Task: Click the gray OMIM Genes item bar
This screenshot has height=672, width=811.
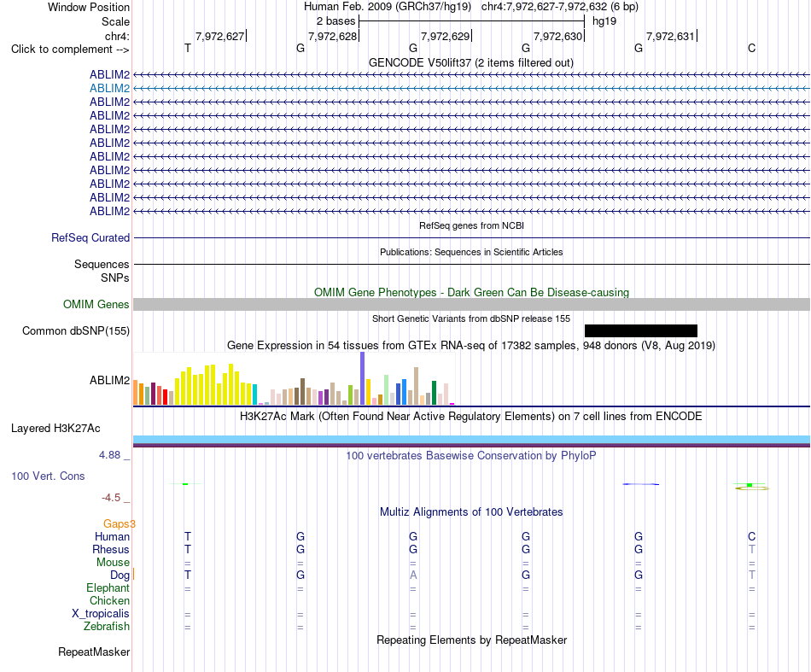Action: 471,304
